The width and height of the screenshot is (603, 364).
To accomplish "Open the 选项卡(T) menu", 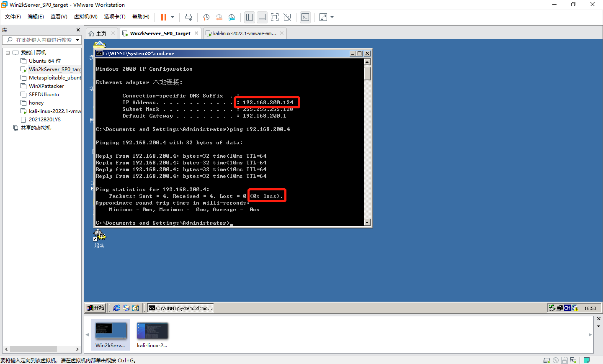I will pyautogui.click(x=115, y=17).
